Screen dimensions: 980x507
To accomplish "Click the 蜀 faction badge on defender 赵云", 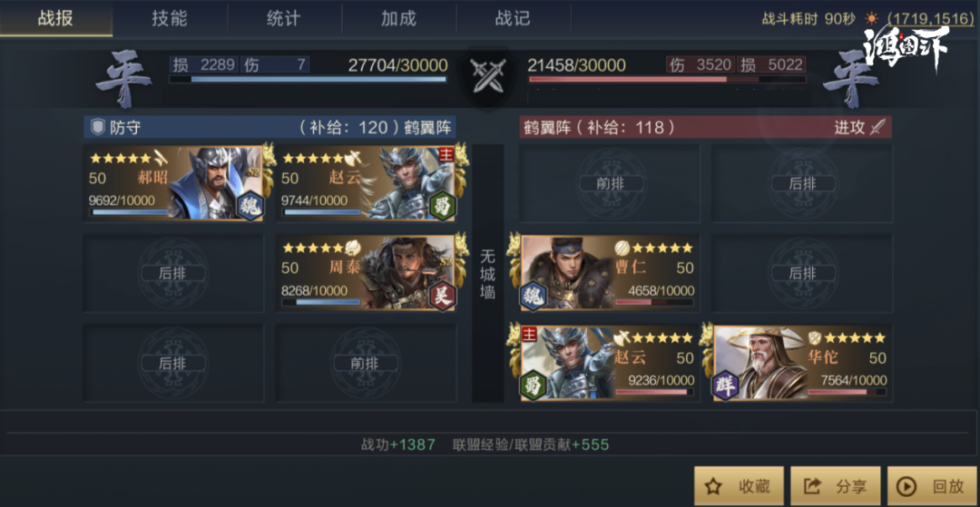I will point(442,206).
